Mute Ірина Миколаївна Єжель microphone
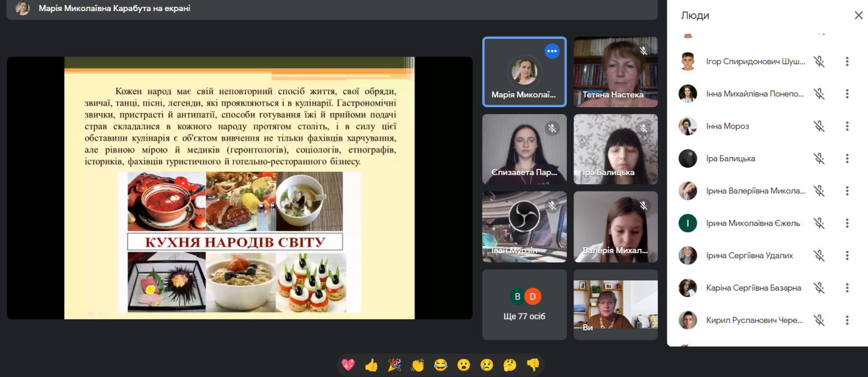 pos(819,223)
